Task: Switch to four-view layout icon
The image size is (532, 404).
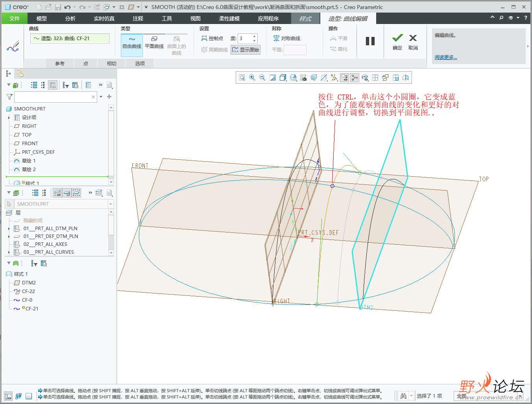Action: point(375,77)
